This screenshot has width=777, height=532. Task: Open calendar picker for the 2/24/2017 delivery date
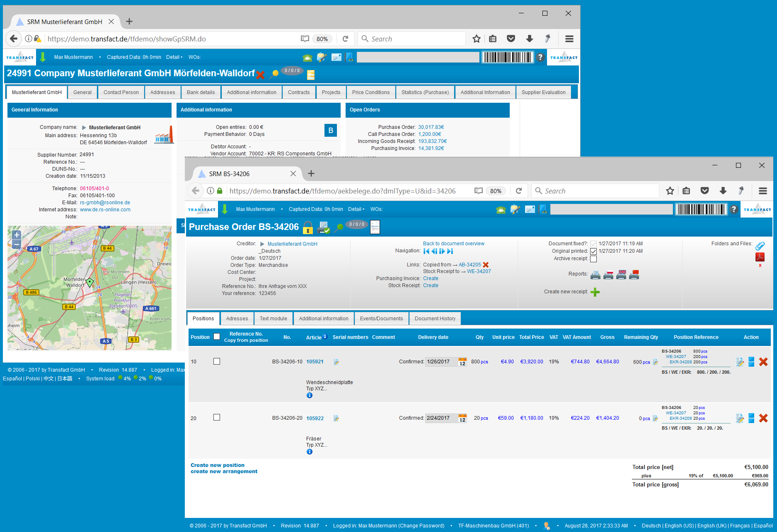coord(462,418)
